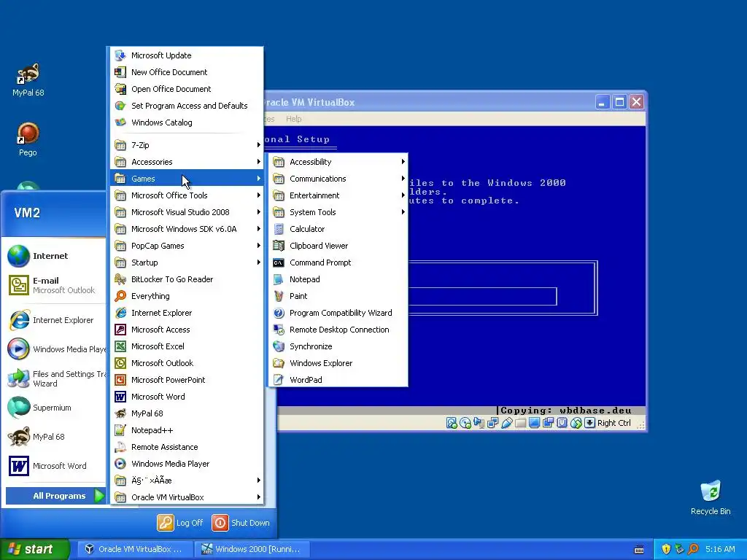The image size is (747, 560).
Task: Select New Office Document
Action: (187, 72)
